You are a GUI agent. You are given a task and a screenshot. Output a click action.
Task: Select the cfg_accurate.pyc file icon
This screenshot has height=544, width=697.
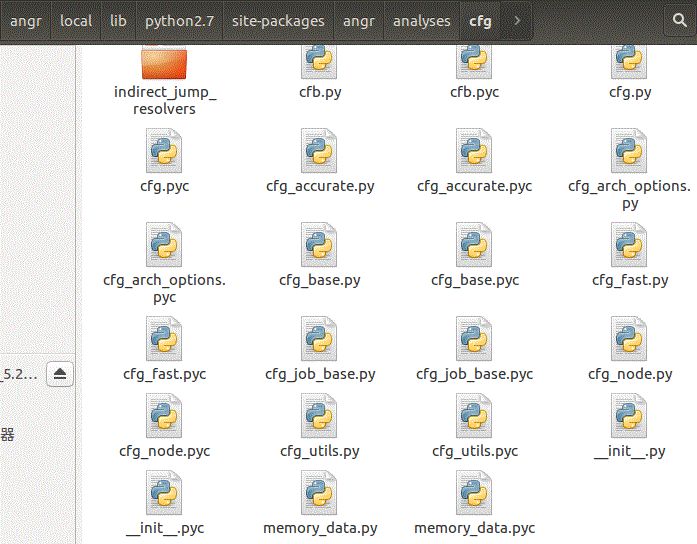tap(474, 151)
